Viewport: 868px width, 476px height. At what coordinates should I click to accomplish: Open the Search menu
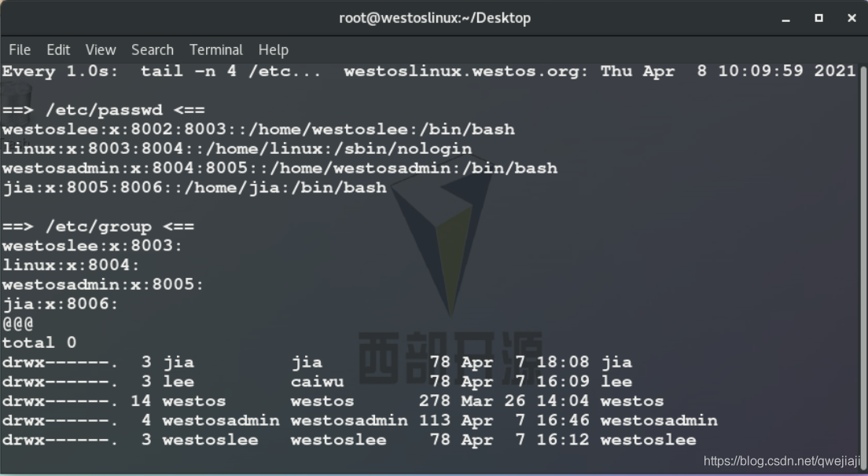[153, 49]
